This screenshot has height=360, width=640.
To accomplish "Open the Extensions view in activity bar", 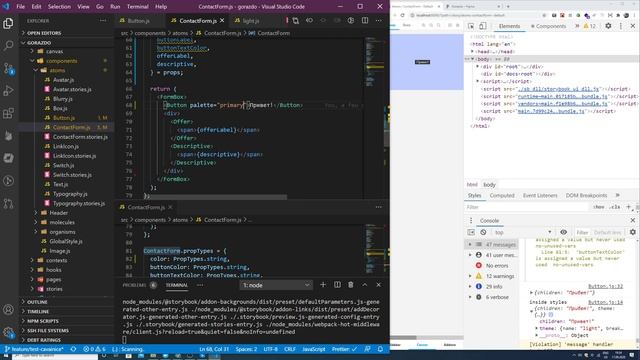I will [8, 113].
